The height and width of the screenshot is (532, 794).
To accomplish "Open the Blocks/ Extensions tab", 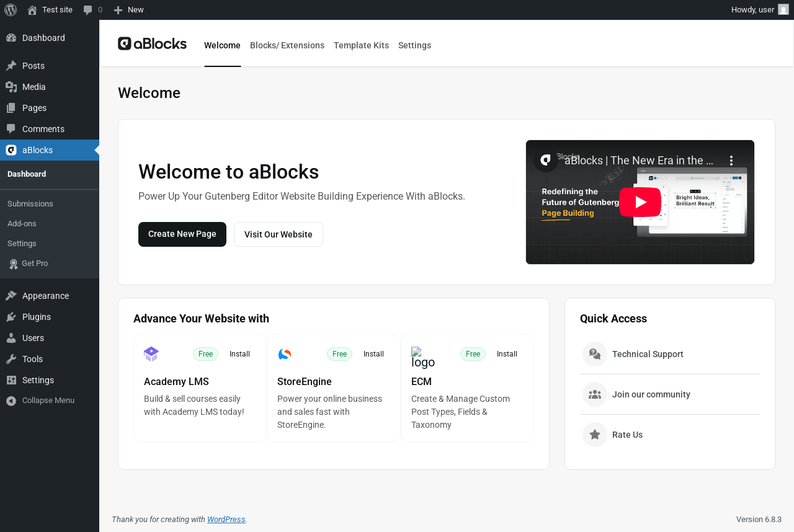I will (x=287, y=45).
